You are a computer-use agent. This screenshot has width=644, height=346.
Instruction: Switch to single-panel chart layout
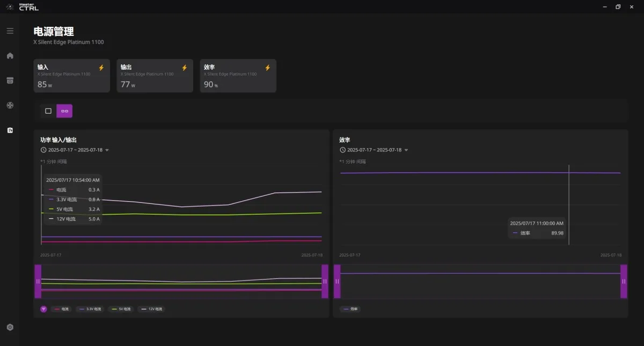[48, 111]
